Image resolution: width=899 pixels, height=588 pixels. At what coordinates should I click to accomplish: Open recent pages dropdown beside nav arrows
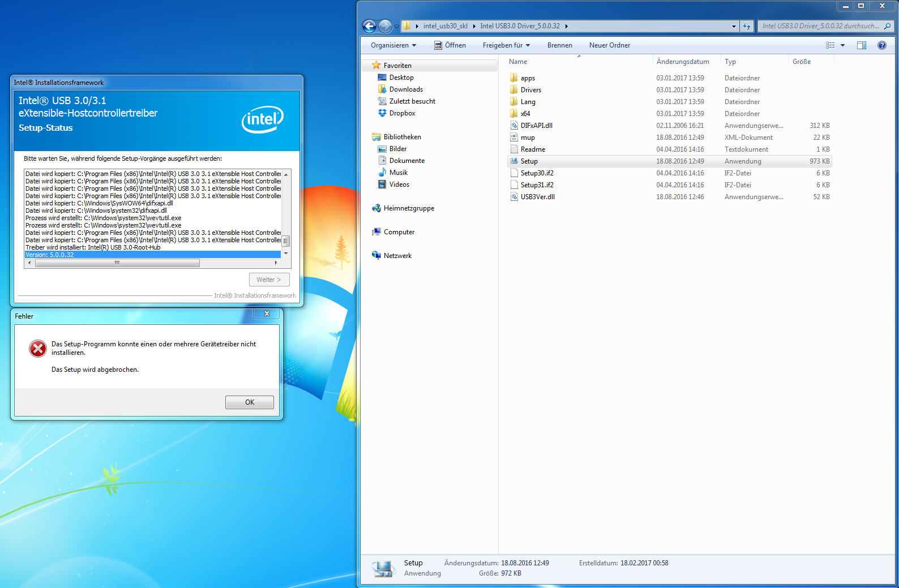396,26
